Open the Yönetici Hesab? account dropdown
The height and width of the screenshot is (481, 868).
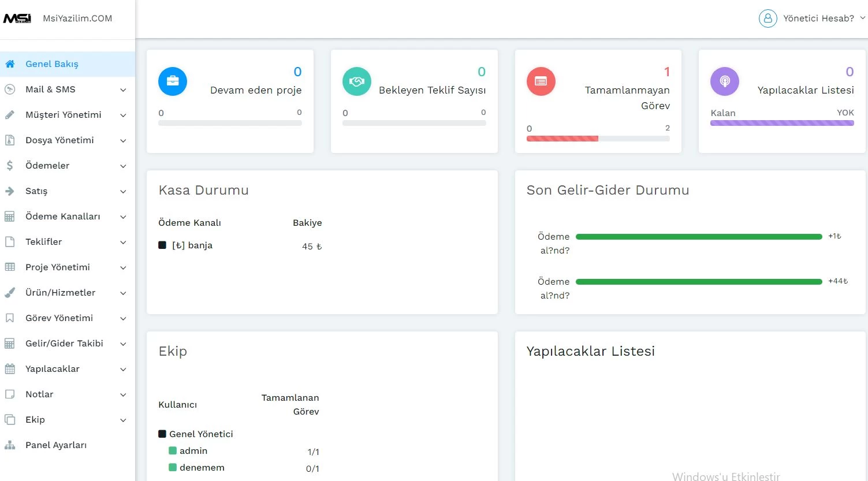pos(818,18)
